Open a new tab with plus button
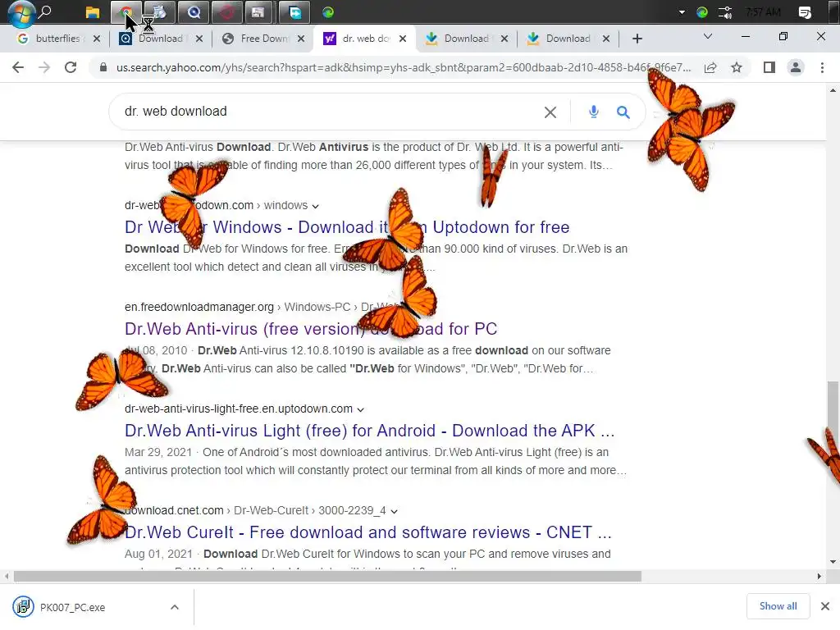Screen dimensions: 840x630 click(x=637, y=39)
